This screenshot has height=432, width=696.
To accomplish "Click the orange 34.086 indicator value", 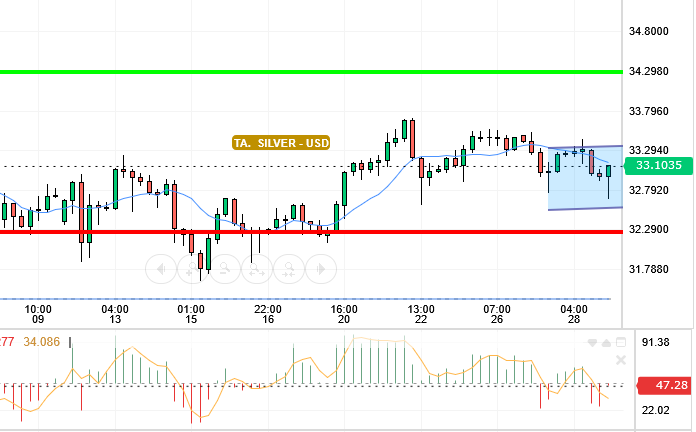I will (42, 342).
